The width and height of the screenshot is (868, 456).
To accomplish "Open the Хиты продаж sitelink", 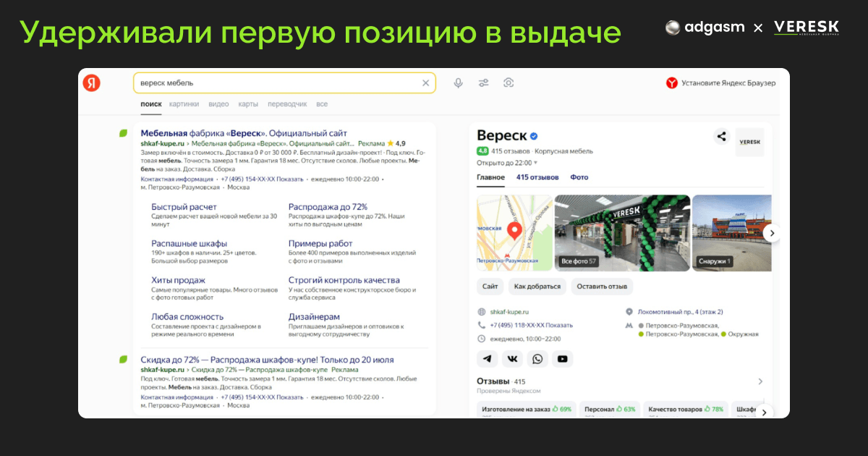I will pos(178,280).
